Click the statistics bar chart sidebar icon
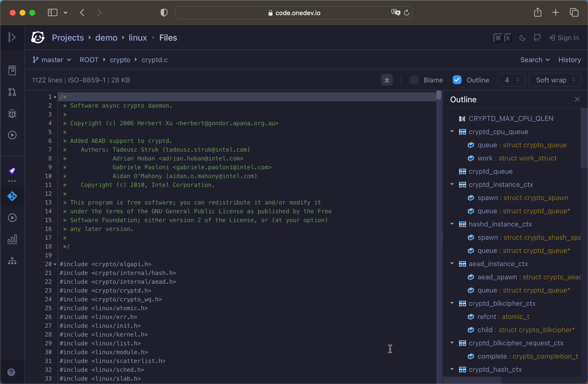588x384 pixels. [x=12, y=239]
